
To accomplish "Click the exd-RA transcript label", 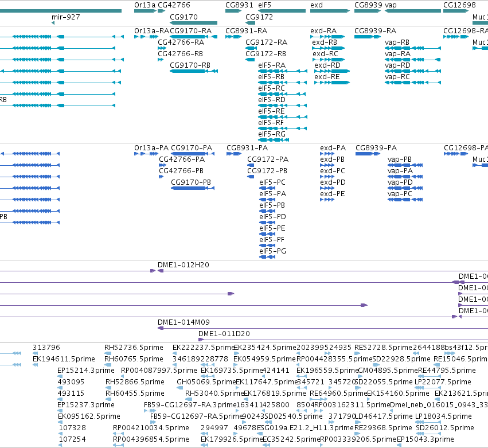I will pos(323,31).
